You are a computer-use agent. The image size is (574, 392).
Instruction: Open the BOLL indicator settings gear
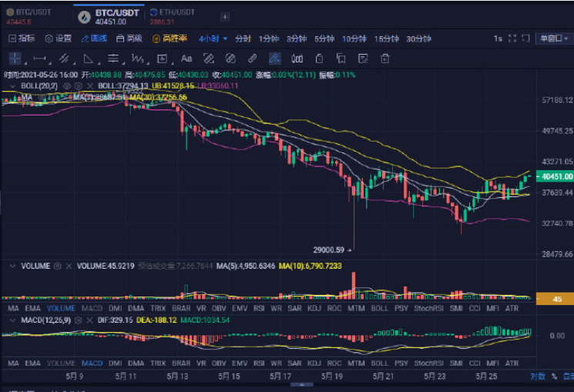click(x=79, y=86)
